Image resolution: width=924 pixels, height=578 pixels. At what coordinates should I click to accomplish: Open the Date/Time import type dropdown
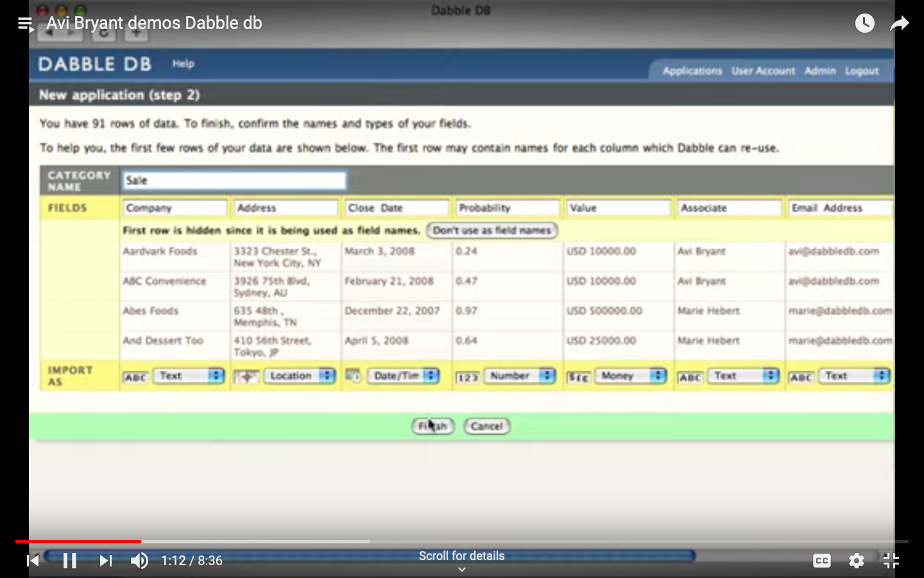403,376
